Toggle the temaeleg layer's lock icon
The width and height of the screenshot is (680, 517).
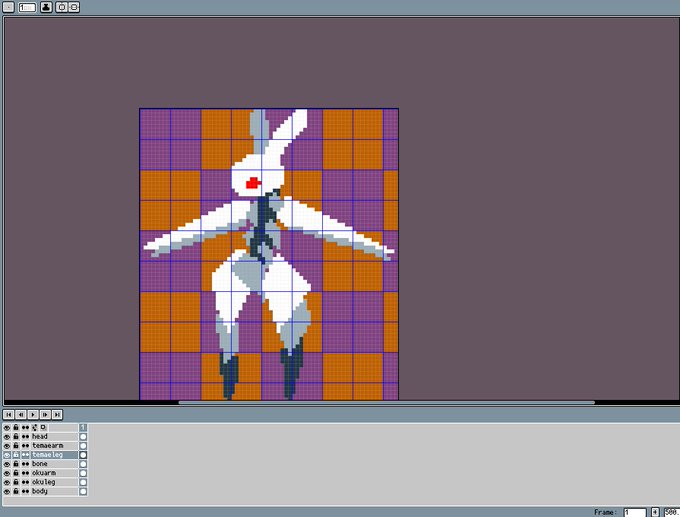[x=16, y=455]
